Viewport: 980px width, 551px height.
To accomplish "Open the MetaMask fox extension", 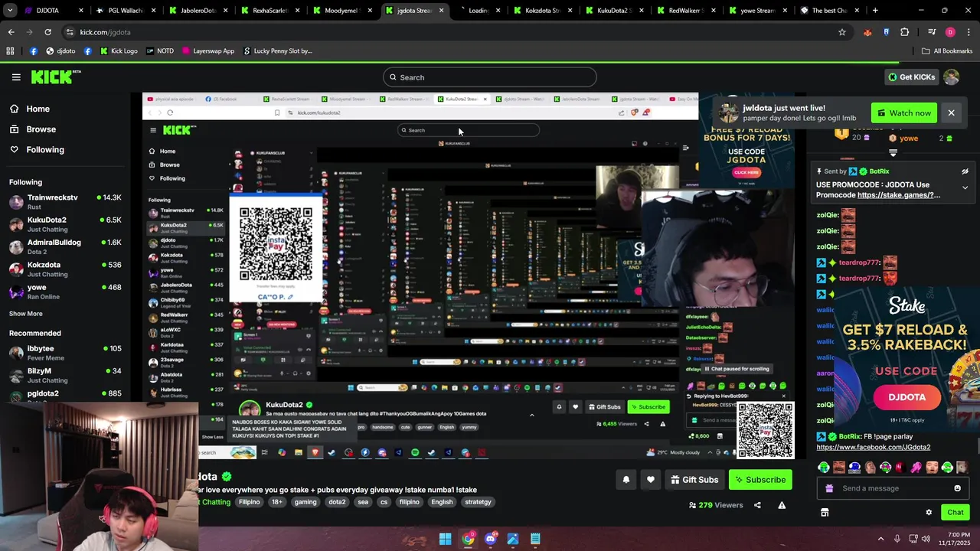I will point(867,32).
